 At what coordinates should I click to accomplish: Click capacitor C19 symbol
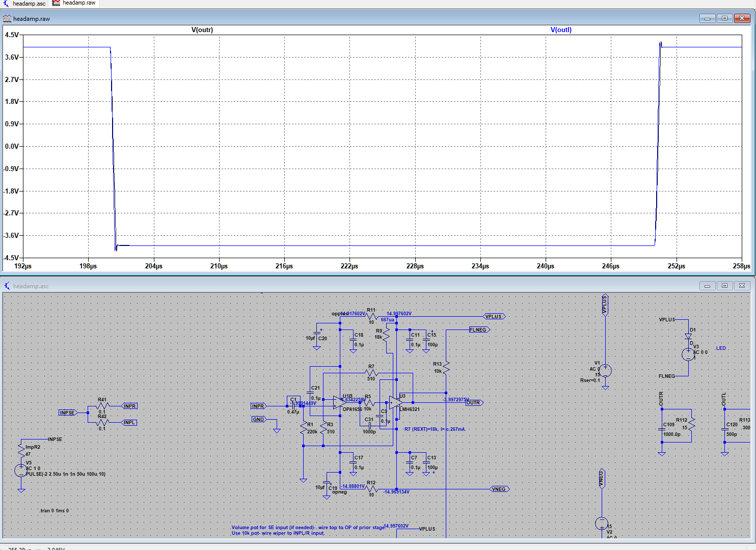327,482
